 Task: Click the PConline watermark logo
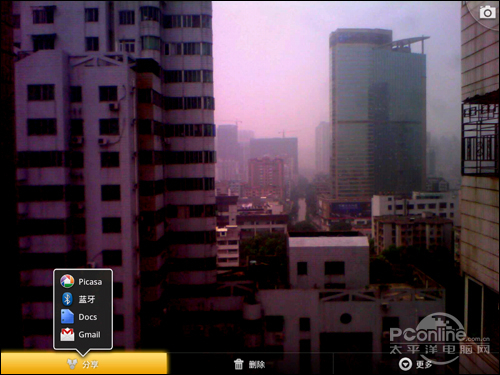click(439, 333)
